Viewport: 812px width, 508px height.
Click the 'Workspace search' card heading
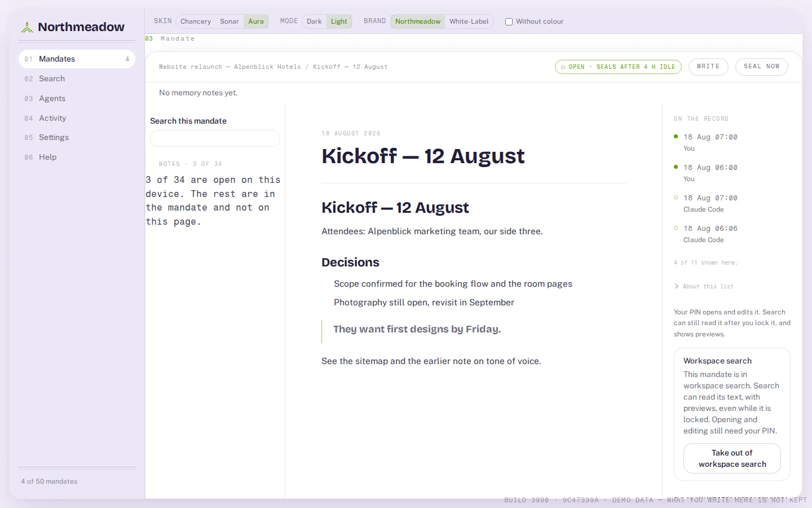717,361
